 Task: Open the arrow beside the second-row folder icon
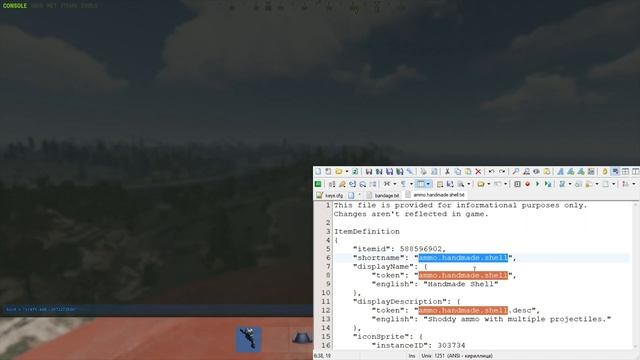pyautogui.click(x=489, y=184)
